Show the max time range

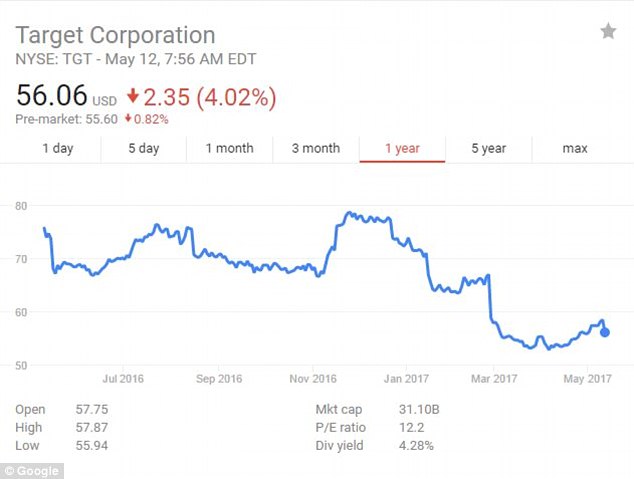click(574, 149)
